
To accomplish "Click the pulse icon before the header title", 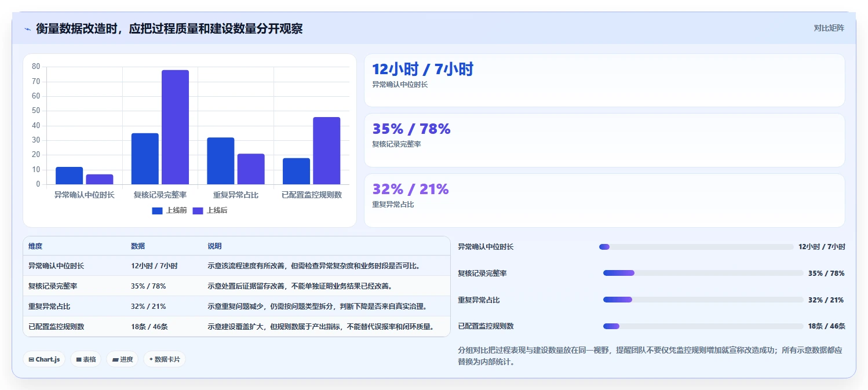I will click(27, 29).
